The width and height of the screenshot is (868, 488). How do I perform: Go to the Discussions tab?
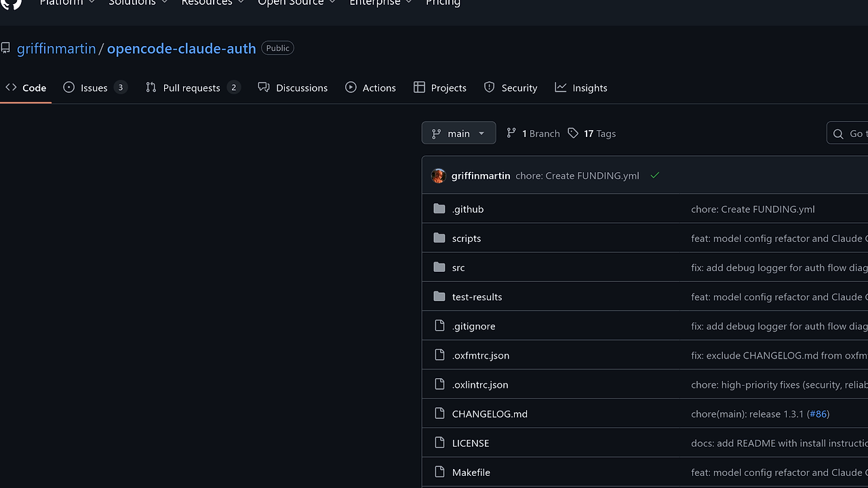click(x=293, y=87)
